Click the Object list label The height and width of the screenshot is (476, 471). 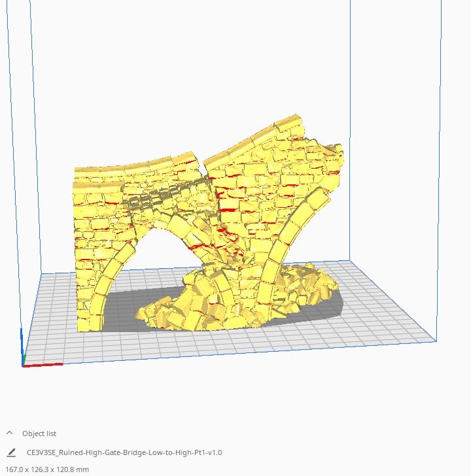(x=39, y=433)
